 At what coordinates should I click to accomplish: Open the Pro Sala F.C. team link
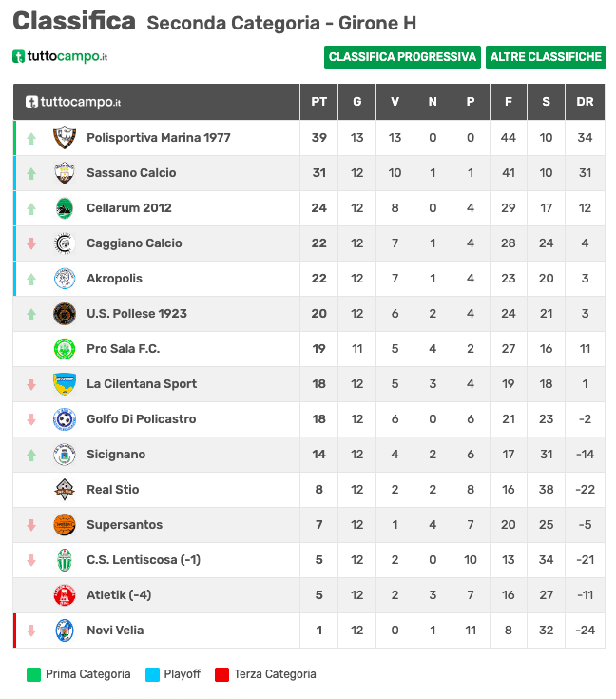tap(123, 349)
